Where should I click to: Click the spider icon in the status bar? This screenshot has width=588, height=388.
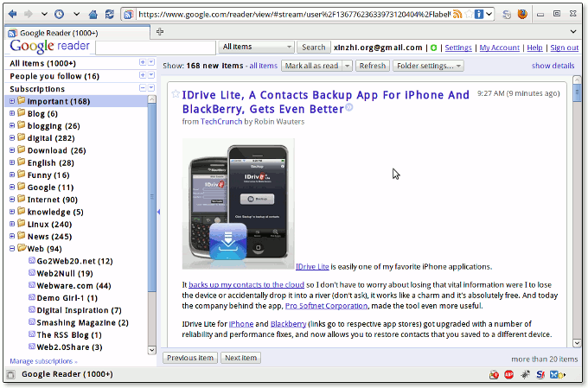pos(525,374)
